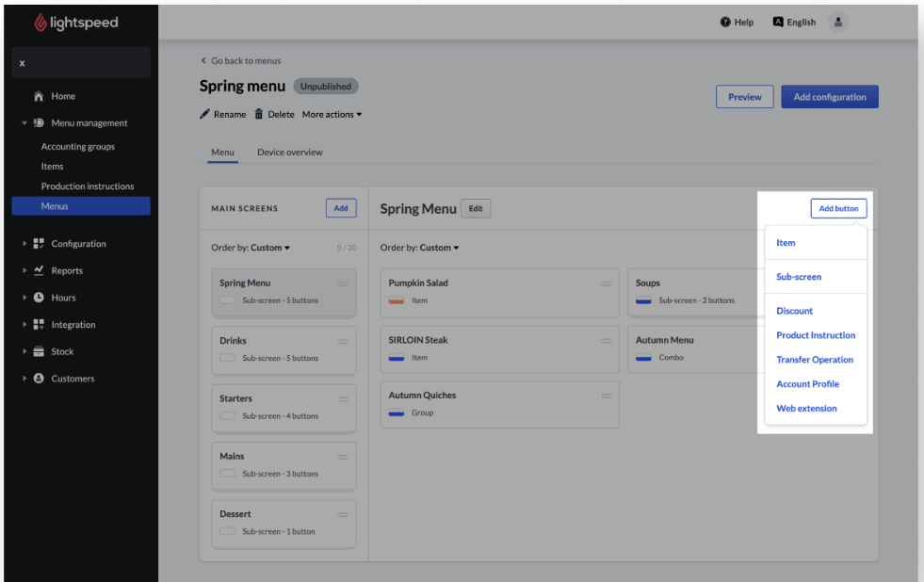Viewport: 924px width, 582px height.
Task: Click the Add configuration button
Action: [x=829, y=97]
